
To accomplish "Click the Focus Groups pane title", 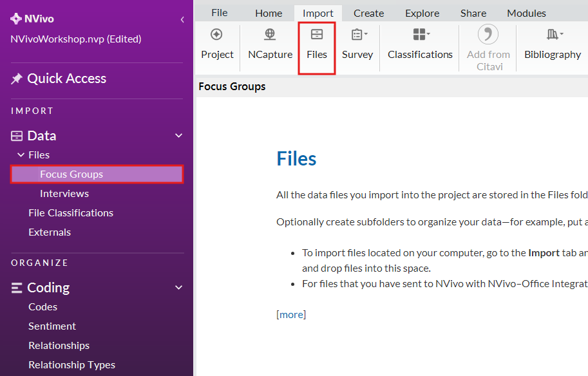I will click(x=232, y=87).
